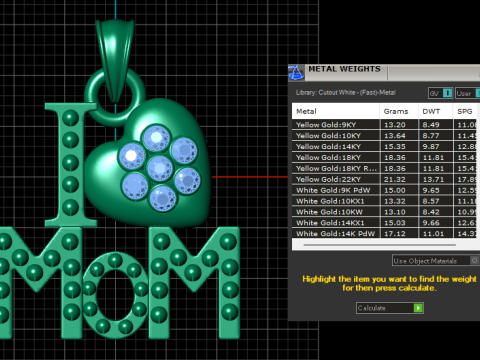Click the metals table horizontal scrollbar

tap(380, 245)
